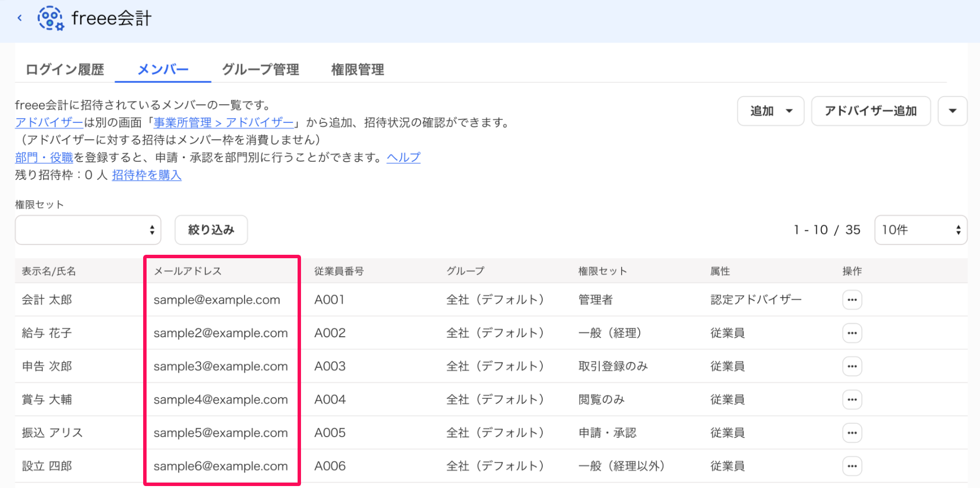Image resolution: width=980 pixels, height=488 pixels.
Task: Click the 従業員番号 column header
Action: [339, 271]
